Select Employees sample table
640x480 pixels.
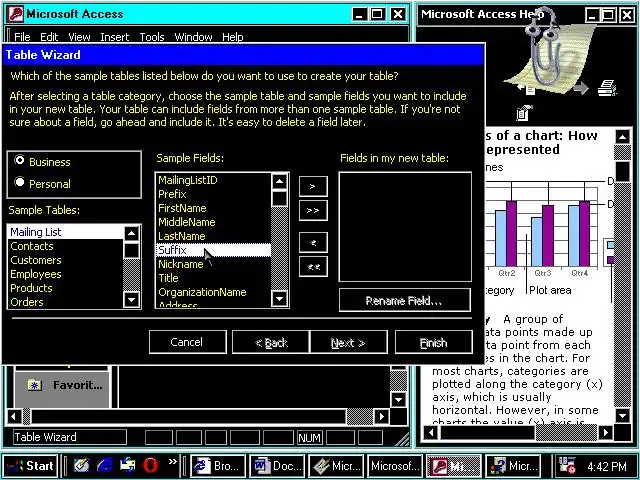pos(66,274)
